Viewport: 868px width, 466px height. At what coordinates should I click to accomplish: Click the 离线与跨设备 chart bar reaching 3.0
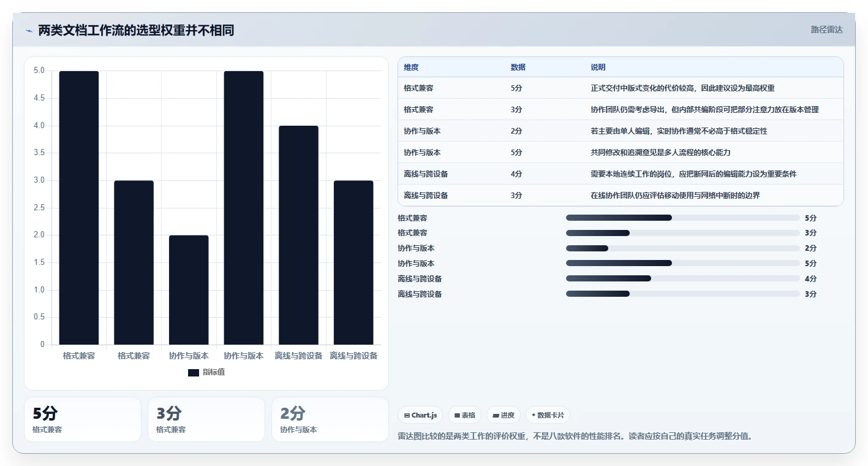353,262
